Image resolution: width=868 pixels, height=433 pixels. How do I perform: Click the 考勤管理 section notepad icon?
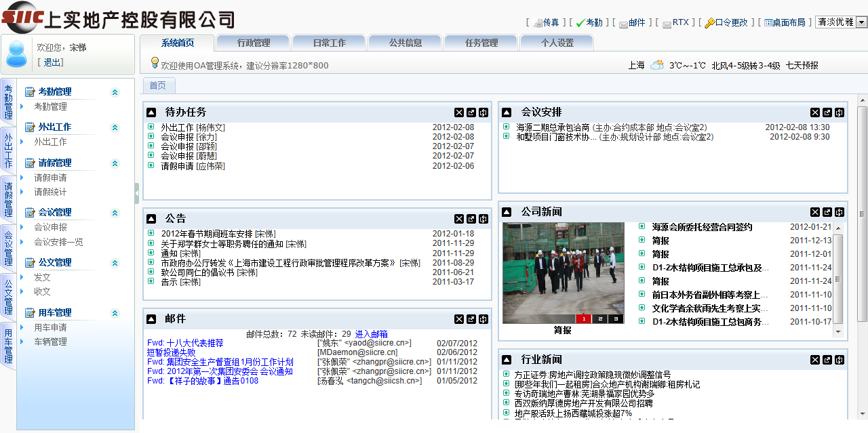(x=29, y=91)
